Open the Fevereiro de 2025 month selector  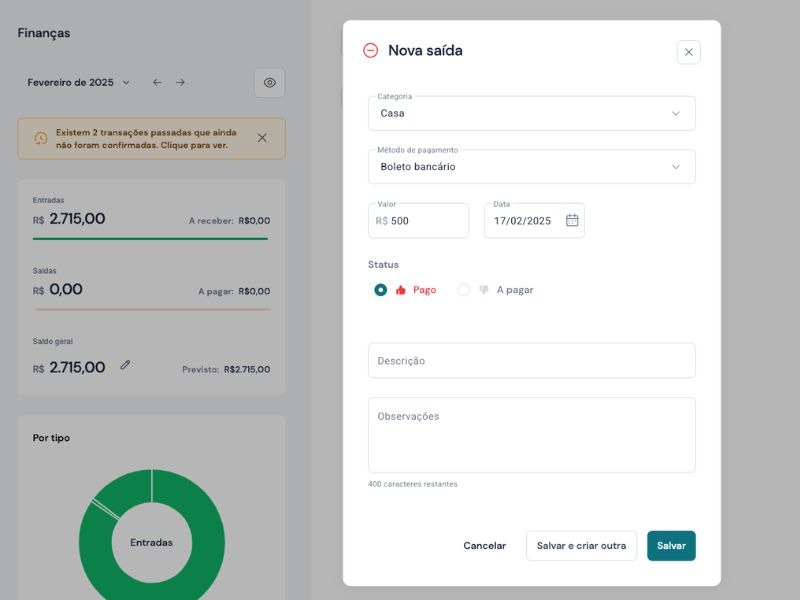78,83
